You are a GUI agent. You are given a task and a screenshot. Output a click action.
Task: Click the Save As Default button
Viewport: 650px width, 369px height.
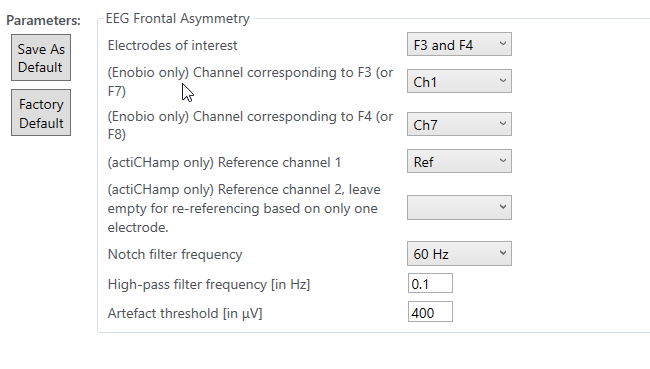pos(41,58)
